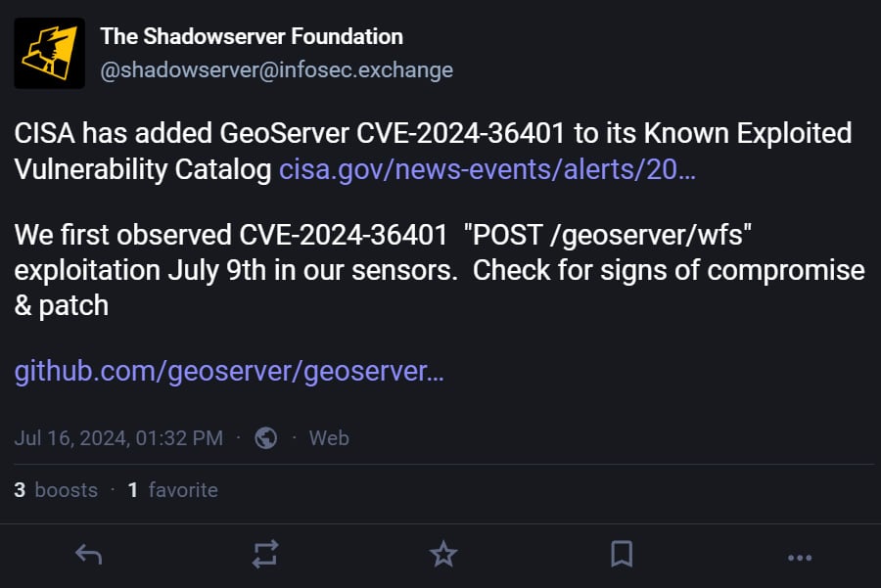Click the Shadowserver Foundation avatar image
This screenshot has height=588, width=881.
click(x=49, y=53)
